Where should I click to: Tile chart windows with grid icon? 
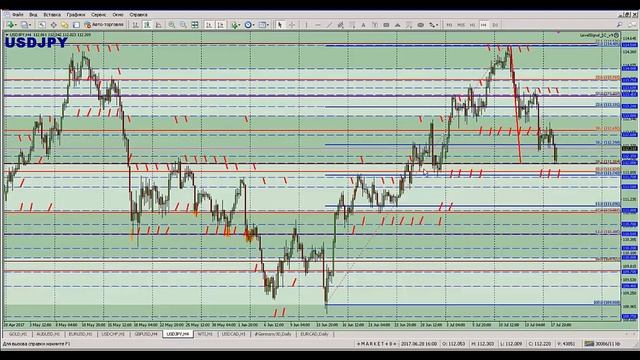click(195, 25)
